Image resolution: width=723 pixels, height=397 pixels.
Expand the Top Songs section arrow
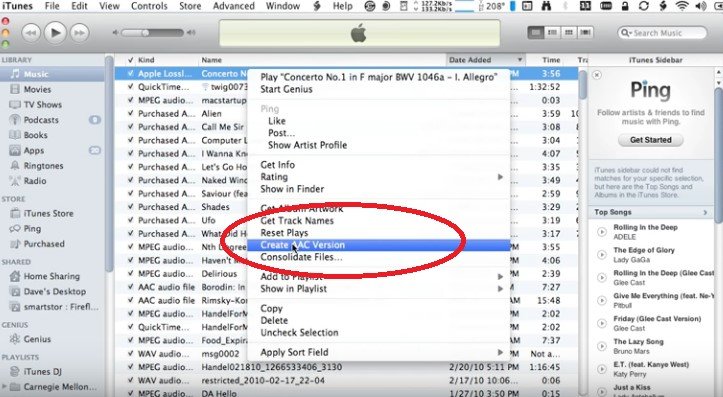tap(705, 213)
